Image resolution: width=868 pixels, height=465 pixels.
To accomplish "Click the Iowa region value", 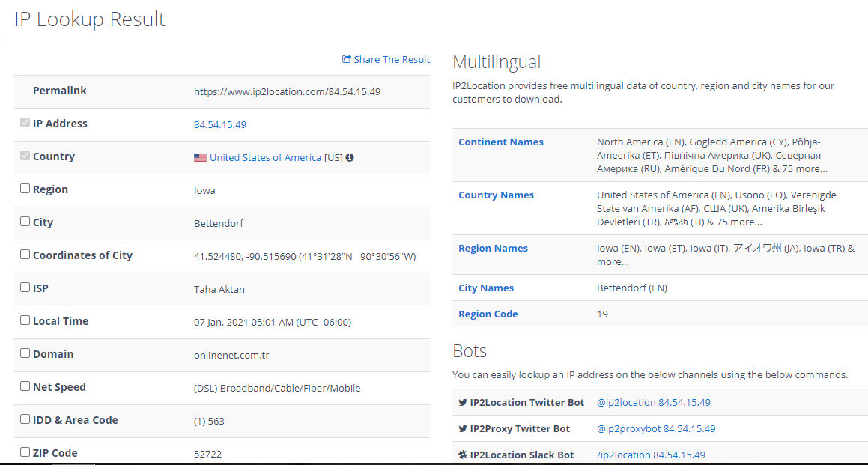I will pos(204,190).
